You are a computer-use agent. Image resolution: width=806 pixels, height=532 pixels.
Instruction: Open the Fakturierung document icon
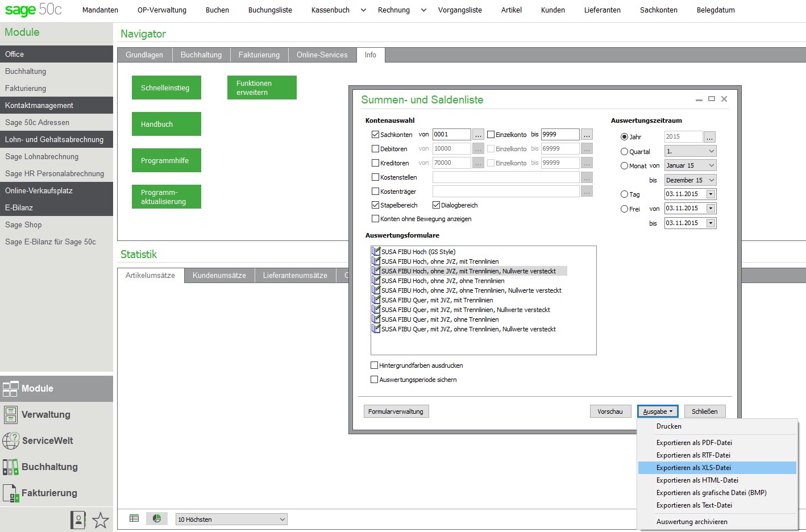pos(11,493)
